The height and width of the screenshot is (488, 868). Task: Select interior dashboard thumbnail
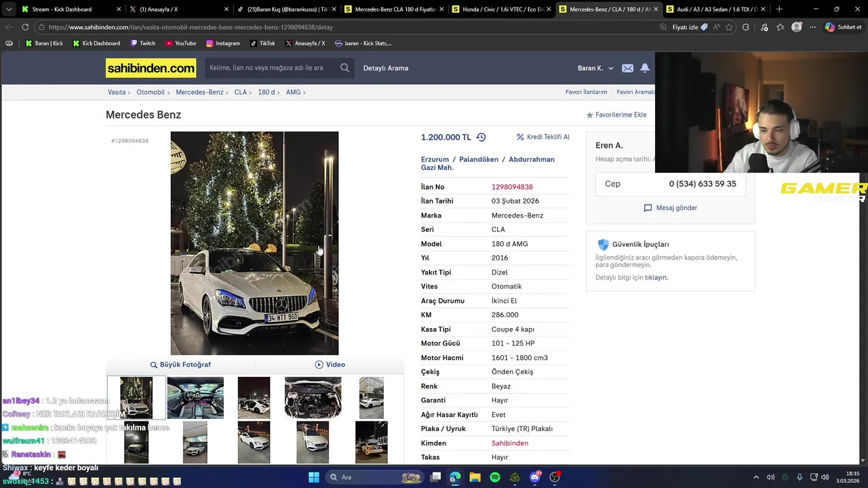195,398
